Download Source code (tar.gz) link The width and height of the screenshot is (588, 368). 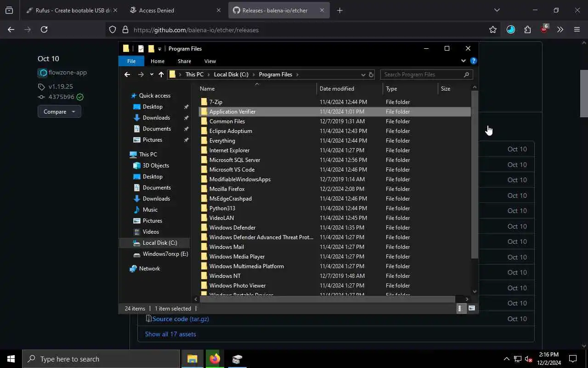[x=181, y=319]
